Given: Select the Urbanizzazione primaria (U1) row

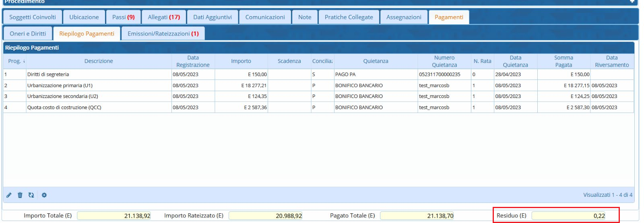Looking at the screenshot, I should click(99, 85).
